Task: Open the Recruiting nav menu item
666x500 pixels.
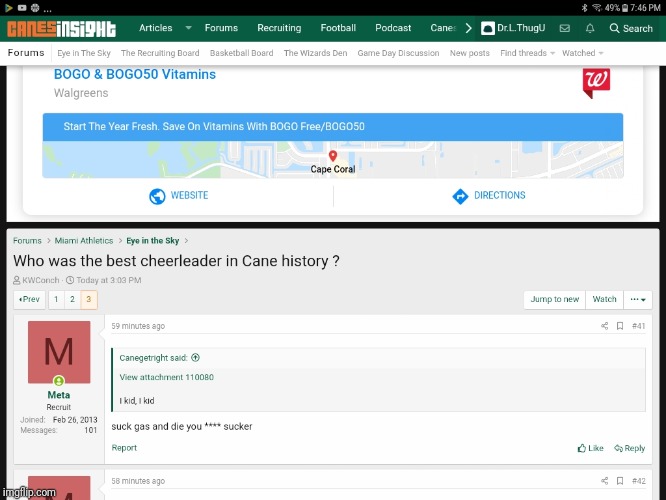Action: click(x=279, y=28)
